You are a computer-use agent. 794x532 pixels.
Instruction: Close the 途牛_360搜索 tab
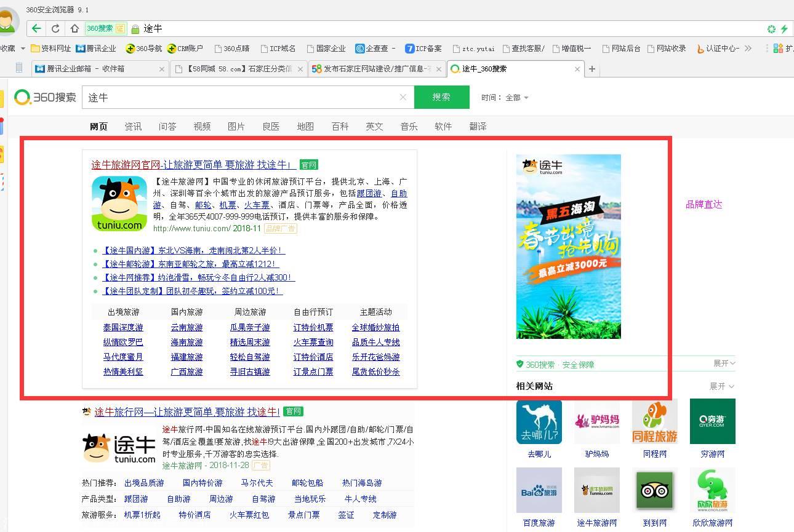pyautogui.click(x=577, y=69)
